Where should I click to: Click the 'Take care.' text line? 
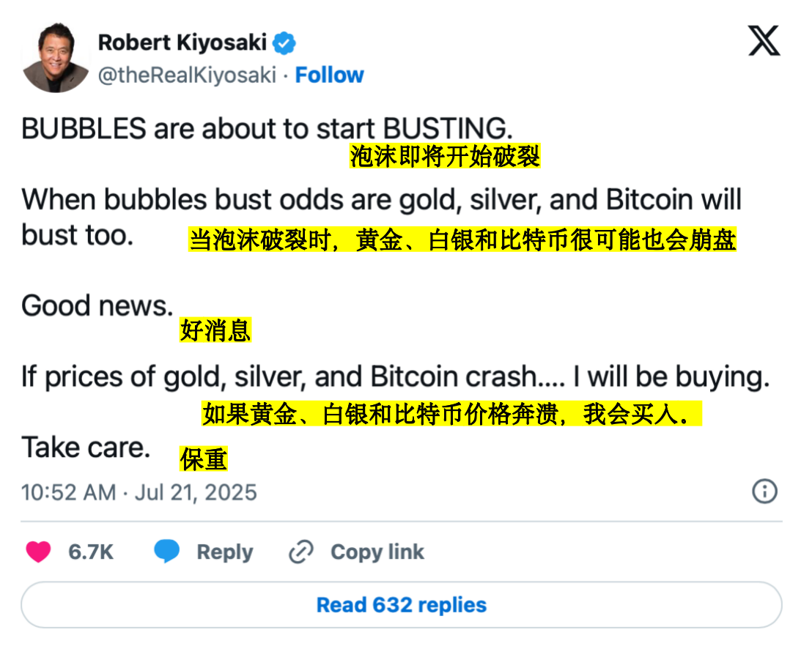point(86,447)
